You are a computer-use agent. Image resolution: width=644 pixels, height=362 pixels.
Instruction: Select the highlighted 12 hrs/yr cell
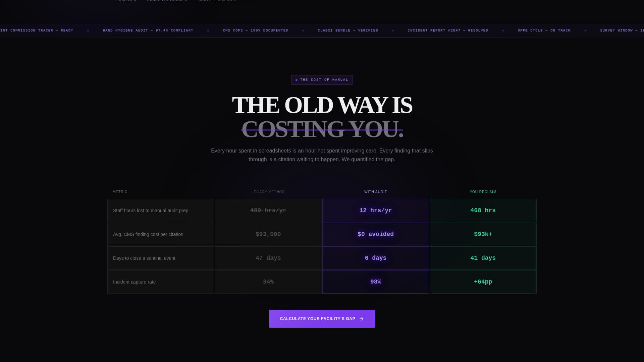click(375, 210)
